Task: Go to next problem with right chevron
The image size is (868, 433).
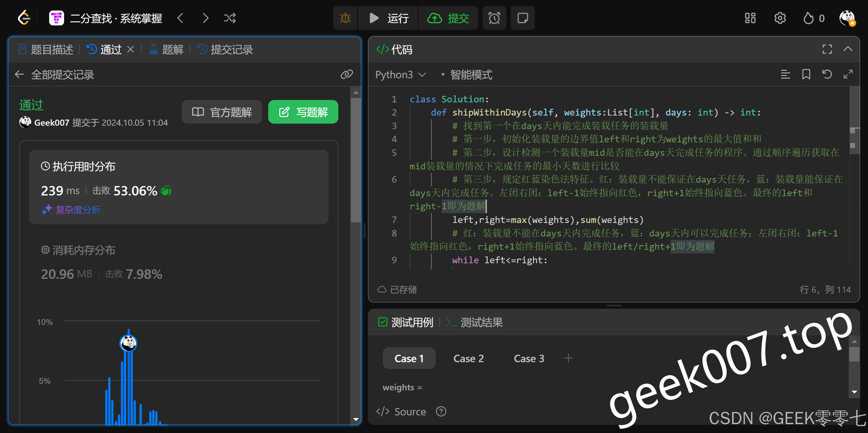Action: click(x=205, y=18)
